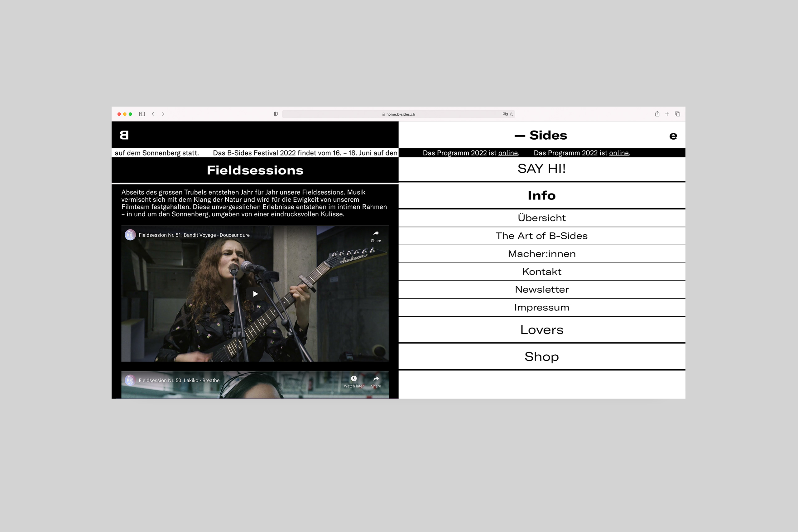798x532 pixels.
Task: Click the privacy shield icon
Action: 276,114
